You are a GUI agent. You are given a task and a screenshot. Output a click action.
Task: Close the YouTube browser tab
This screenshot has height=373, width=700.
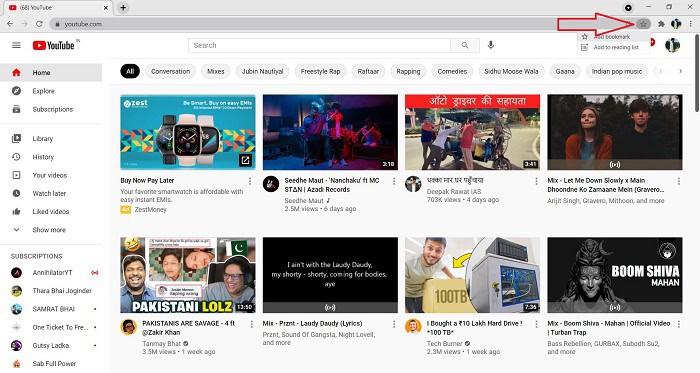[x=106, y=8]
